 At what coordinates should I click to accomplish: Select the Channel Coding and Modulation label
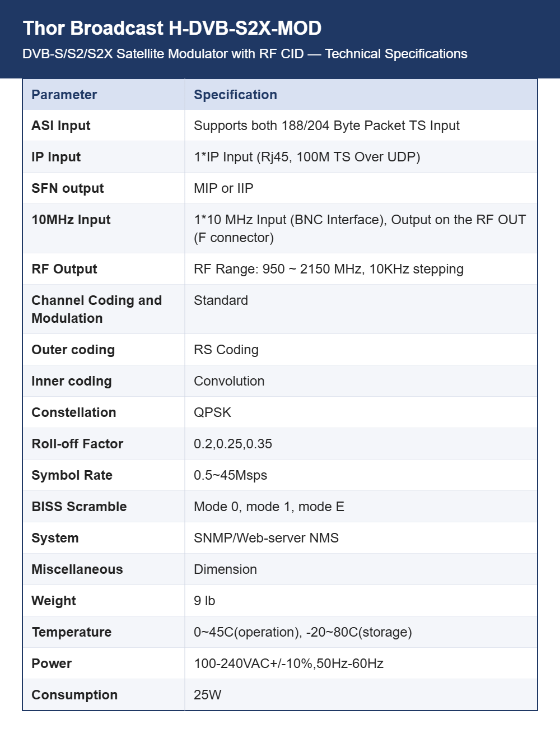click(97, 309)
